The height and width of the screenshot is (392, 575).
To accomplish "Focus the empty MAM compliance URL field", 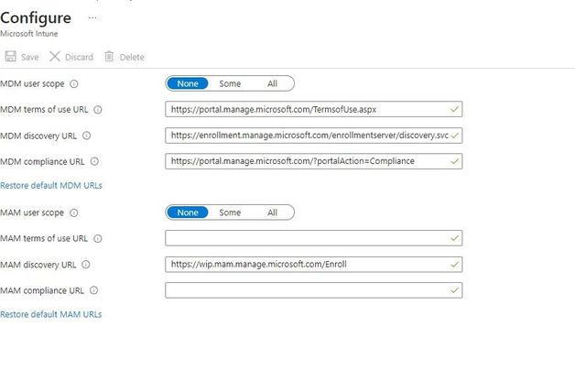I will pos(313,290).
